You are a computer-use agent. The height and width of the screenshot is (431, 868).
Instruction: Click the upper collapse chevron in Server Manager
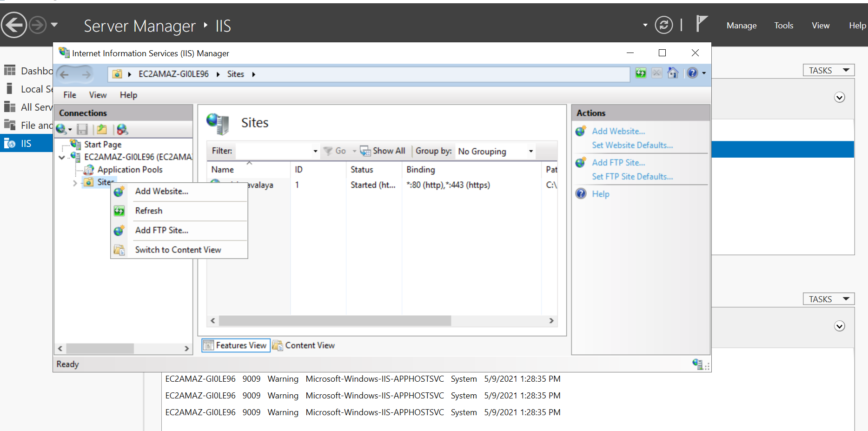click(839, 98)
